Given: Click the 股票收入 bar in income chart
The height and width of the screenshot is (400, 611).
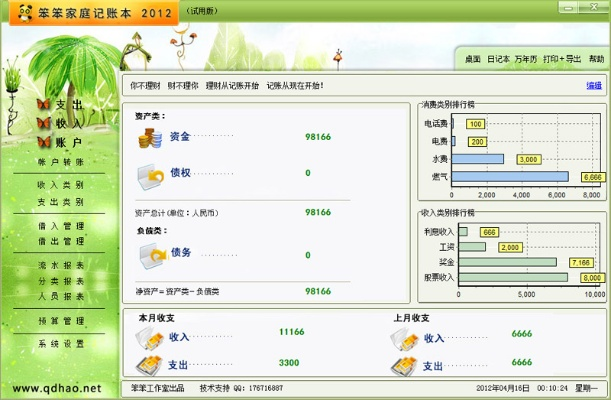Looking at the screenshot, I should click(513, 277).
